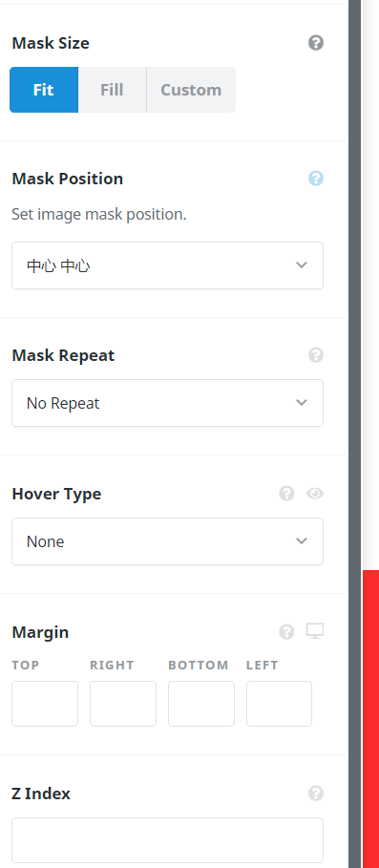The image size is (379, 868).
Task: Focus the Margin Top input field
Action: point(45,704)
